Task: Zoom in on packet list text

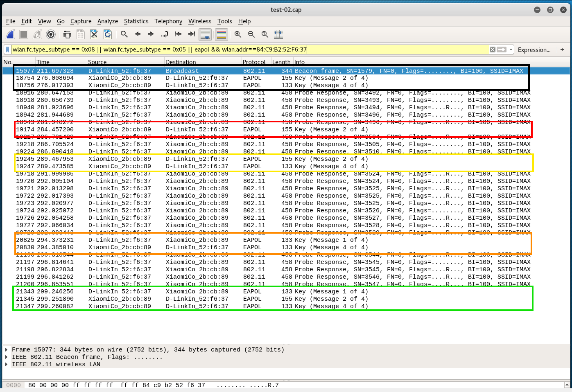Action: pos(238,35)
